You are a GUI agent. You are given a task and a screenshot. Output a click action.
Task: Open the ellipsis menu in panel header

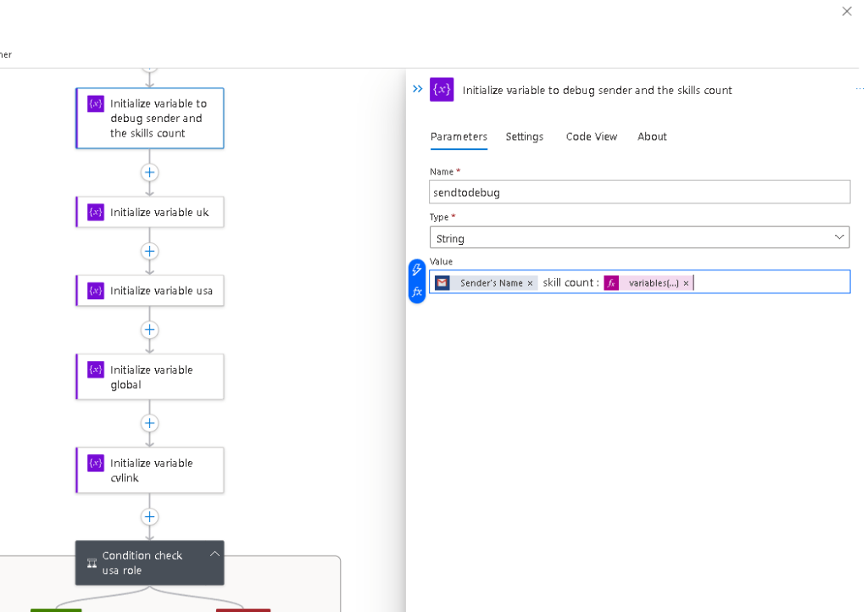pyautogui.click(x=860, y=88)
